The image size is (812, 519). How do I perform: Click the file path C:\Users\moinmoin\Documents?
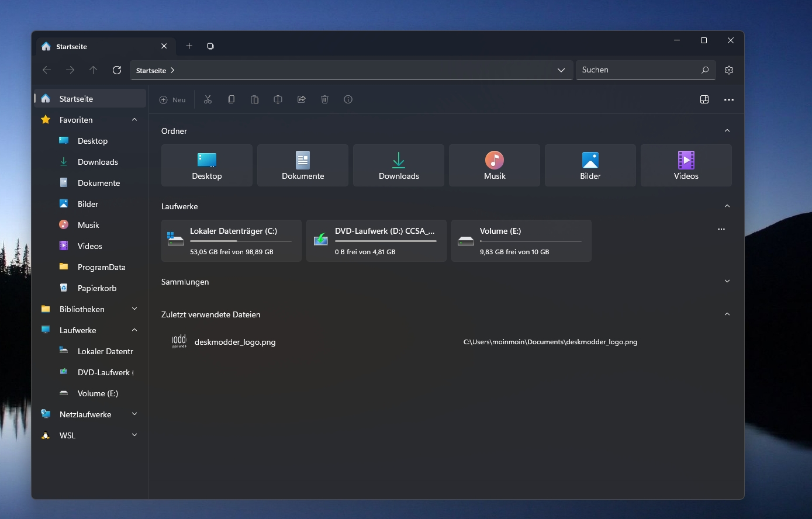pos(550,342)
